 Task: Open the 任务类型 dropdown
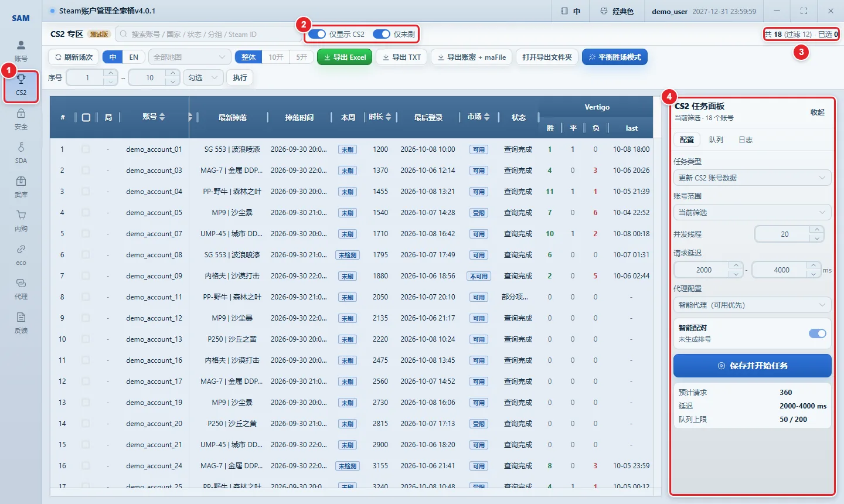coord(752,178)
